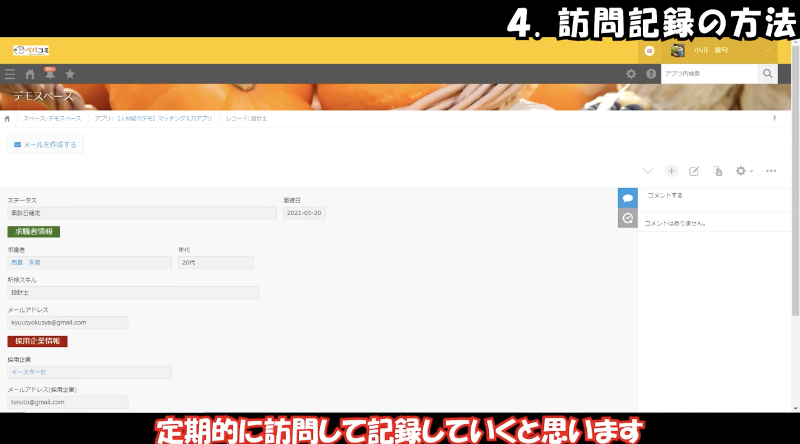Screen dimensions: 800x444
Task: Show the record change history tab
Action: point(628,218)
